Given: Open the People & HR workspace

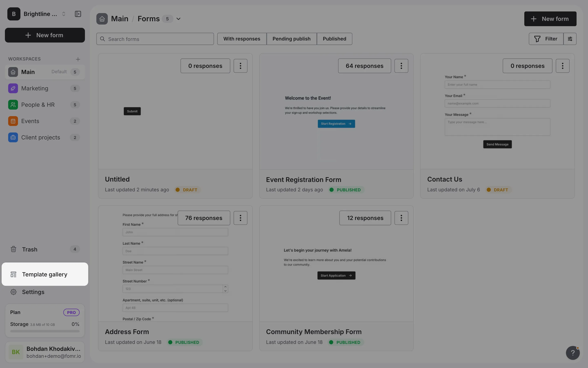Looking at the screenshot, I should click(x=45, y=105).
